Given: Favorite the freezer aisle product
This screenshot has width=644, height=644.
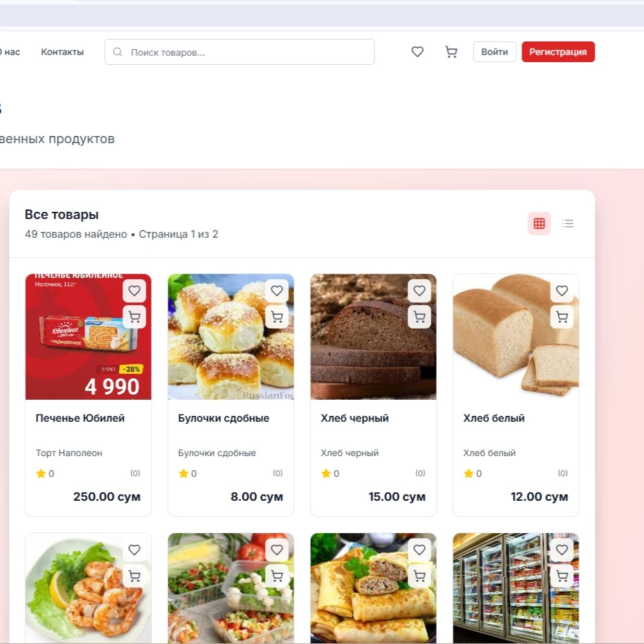Looking at the screenshot, I should tap(562, 550).
